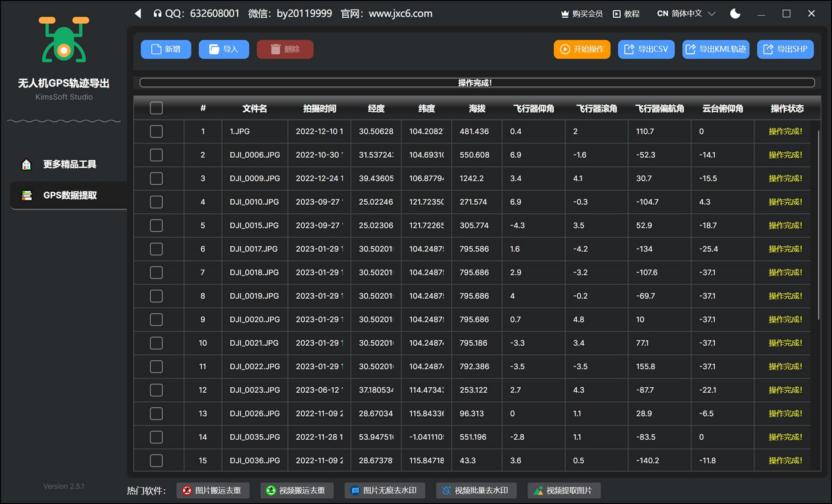Click the 图片搬运去重 red icon
This screenshot has width=832, height=504.
pyautogui.click(x=187, y=490)
